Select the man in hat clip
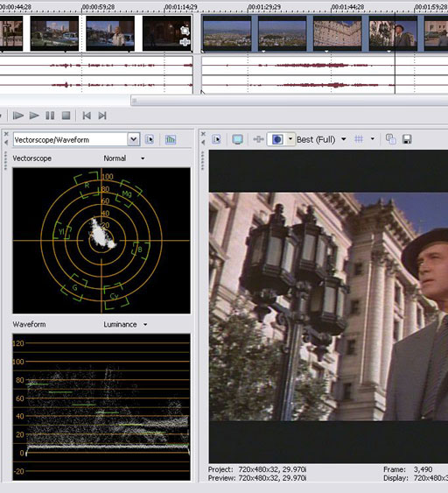Image resolution: width=448 pixels, height=493 pixels. [x=393, y=33]
